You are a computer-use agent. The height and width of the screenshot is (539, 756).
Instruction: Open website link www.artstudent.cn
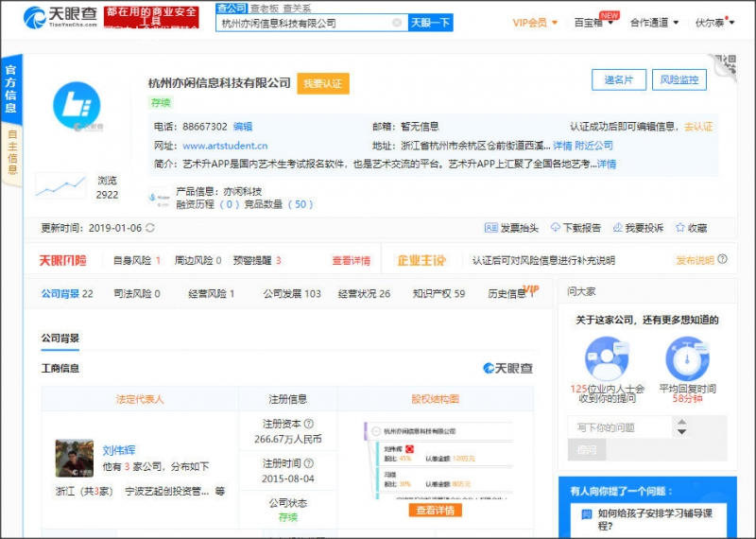(225, 146)
